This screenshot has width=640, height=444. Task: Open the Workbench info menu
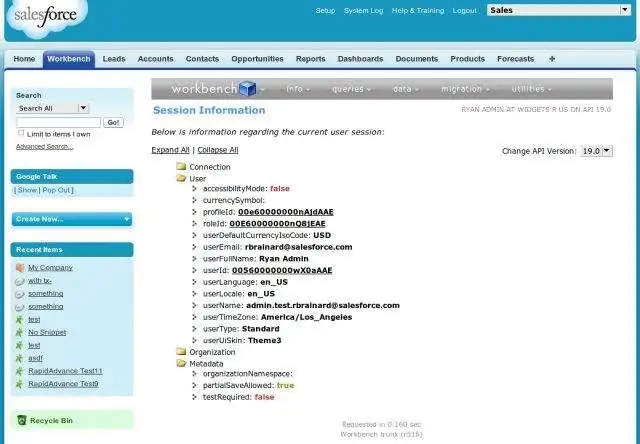(298, 89)
